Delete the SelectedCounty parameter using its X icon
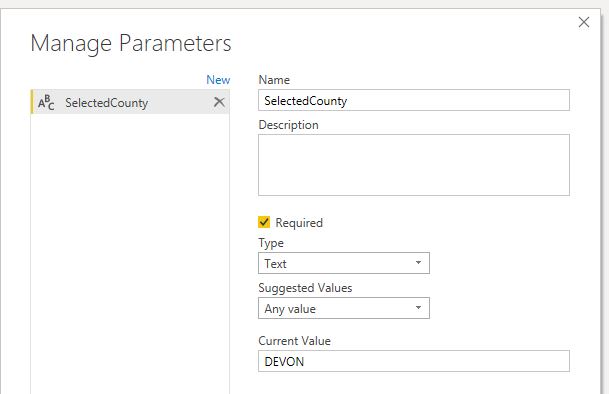Viewport: 609px width, 394px height. (x=219, y=102)
